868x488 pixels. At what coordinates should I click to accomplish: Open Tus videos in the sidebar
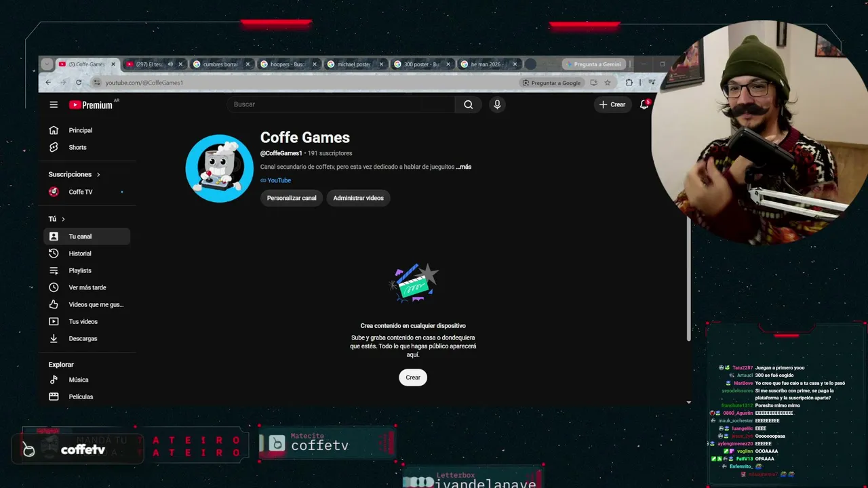87,321
